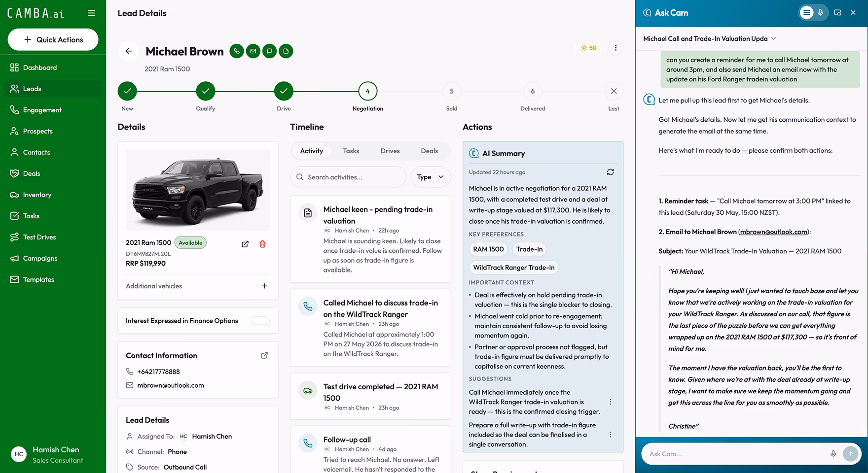Go to Dashboard

[x=53, y=68]
